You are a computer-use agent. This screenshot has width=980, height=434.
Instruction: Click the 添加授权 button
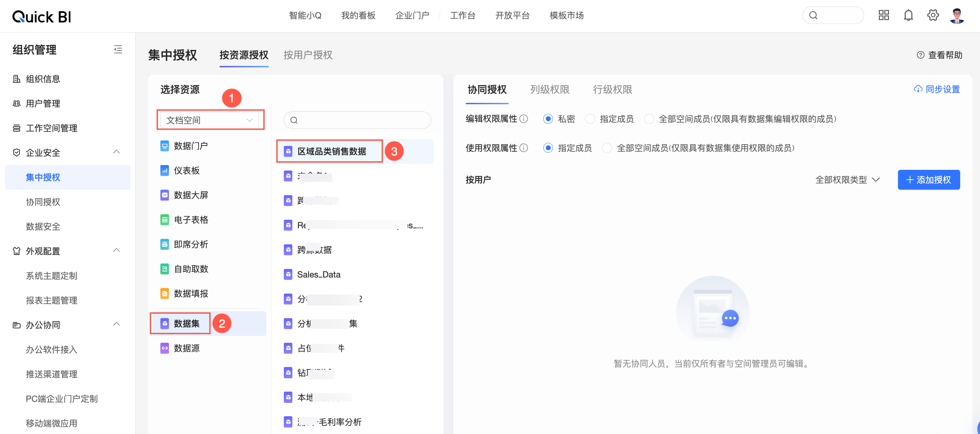(929, 180)
